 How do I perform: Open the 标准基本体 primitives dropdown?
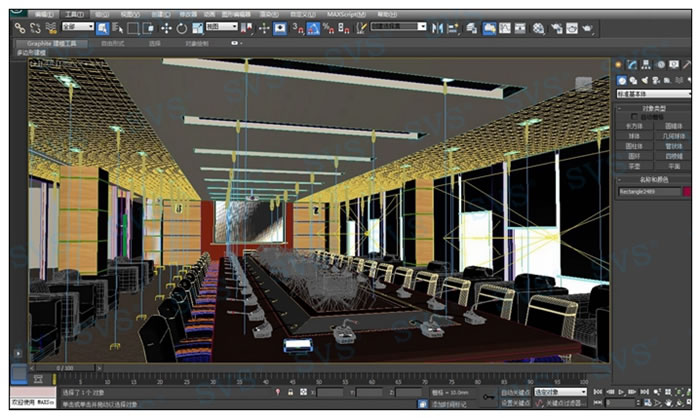[652, 93]
